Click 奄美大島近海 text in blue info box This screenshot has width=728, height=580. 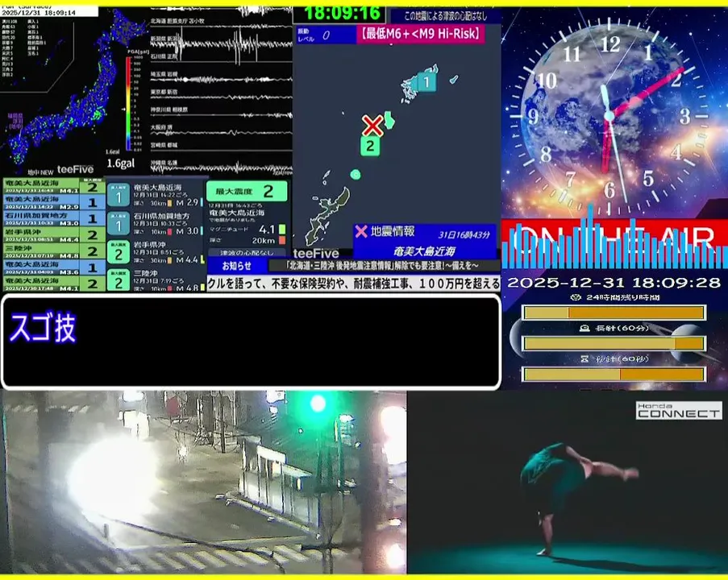(x=424, y=251)
